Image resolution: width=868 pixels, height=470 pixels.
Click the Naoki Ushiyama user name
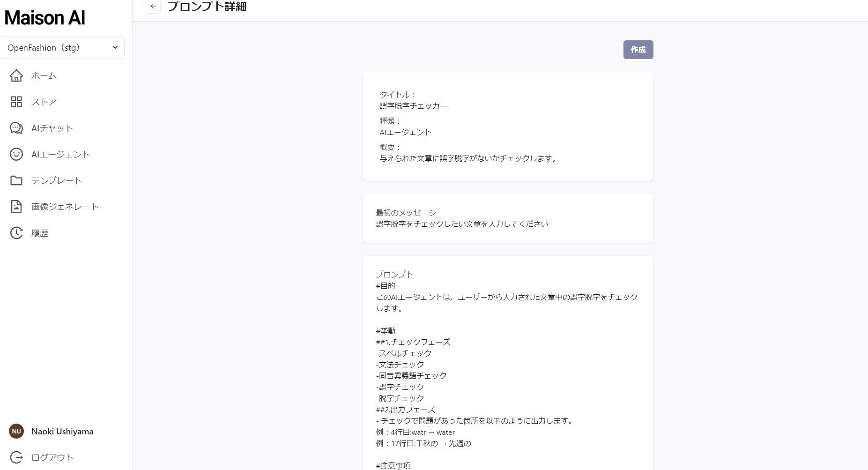62,432
